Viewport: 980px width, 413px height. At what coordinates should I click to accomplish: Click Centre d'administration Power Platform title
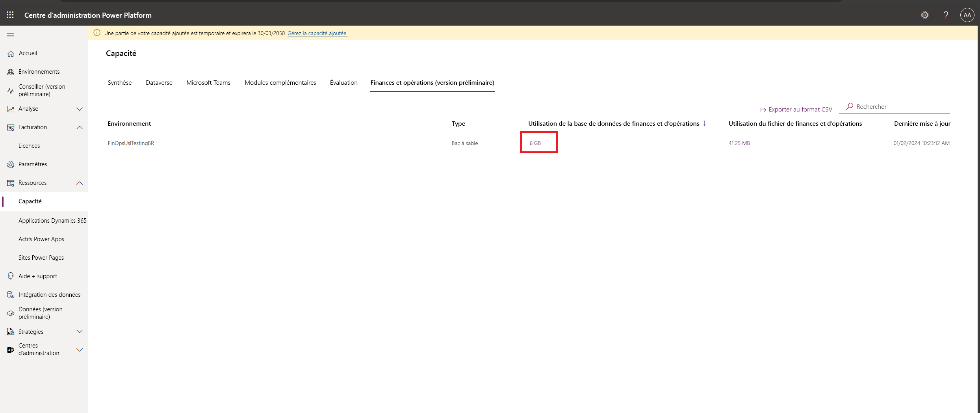88,15
